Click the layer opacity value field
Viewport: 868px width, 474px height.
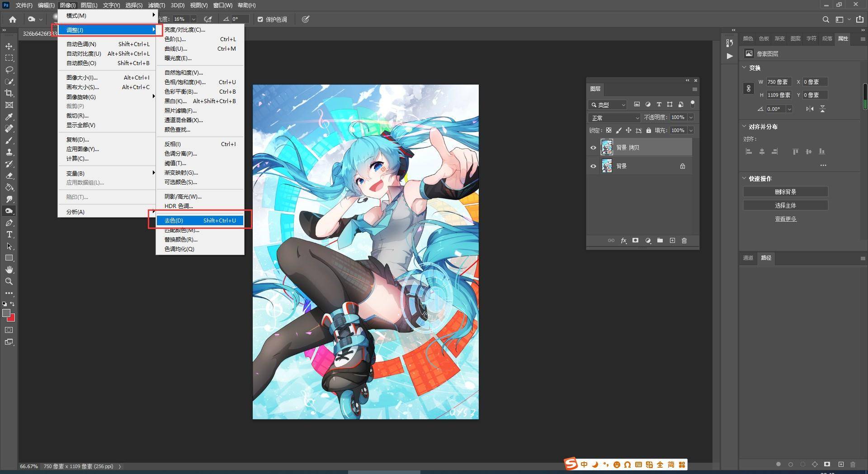tap(678, 117)
